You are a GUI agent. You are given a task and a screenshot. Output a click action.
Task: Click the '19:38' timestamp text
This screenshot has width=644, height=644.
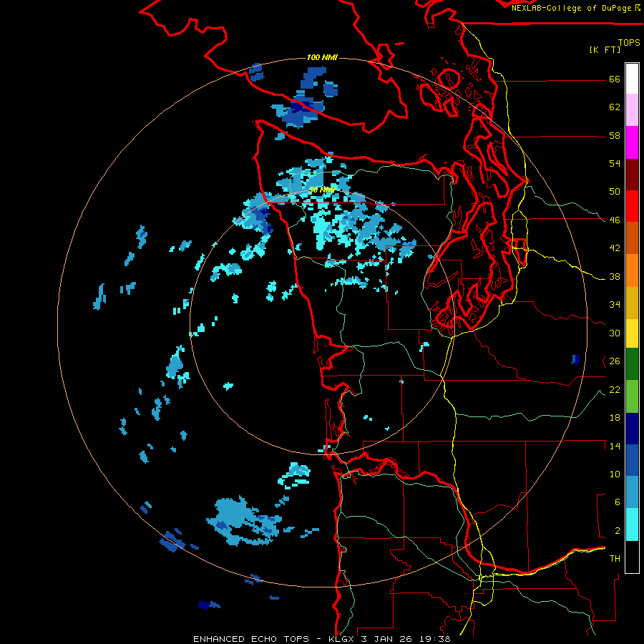click(x=435, y=639)
